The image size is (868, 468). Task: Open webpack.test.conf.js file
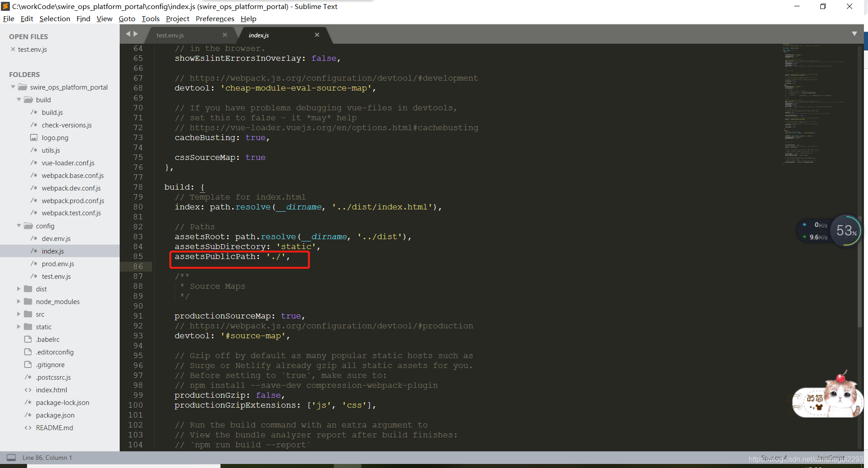click(71, 213)
